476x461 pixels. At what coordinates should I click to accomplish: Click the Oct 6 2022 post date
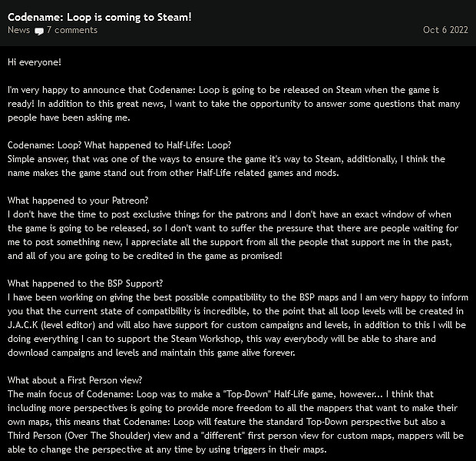pos(445,30)
